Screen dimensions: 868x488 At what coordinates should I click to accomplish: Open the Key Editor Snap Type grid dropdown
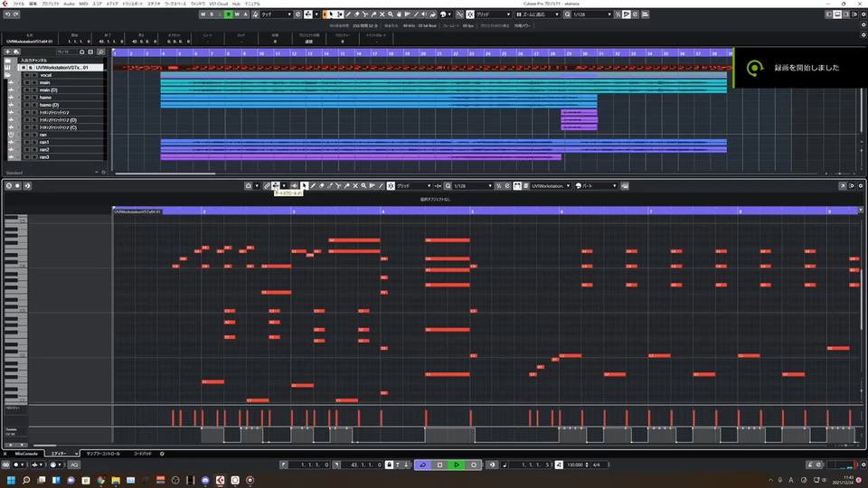413,186
